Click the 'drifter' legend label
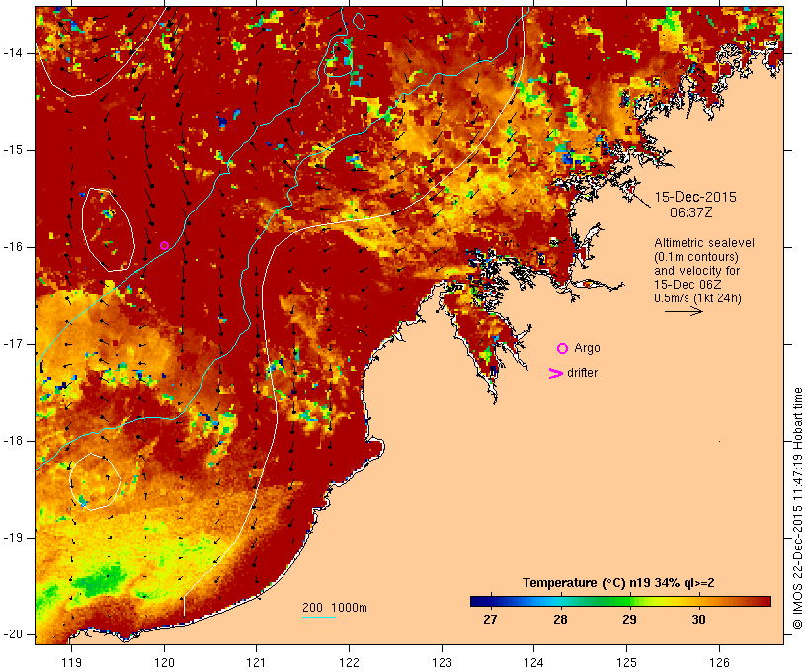The image size is (810, 672). (582, 373)
